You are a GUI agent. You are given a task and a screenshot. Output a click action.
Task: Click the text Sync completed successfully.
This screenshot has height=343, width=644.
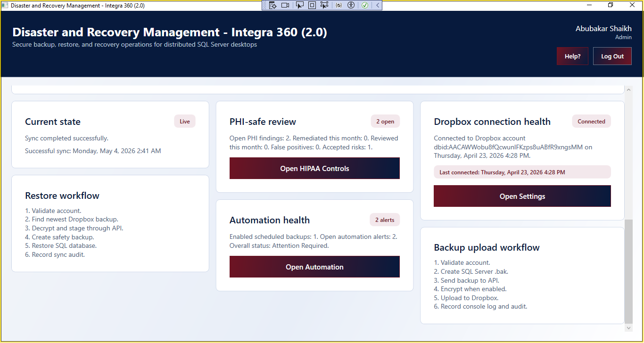(66, 138)
